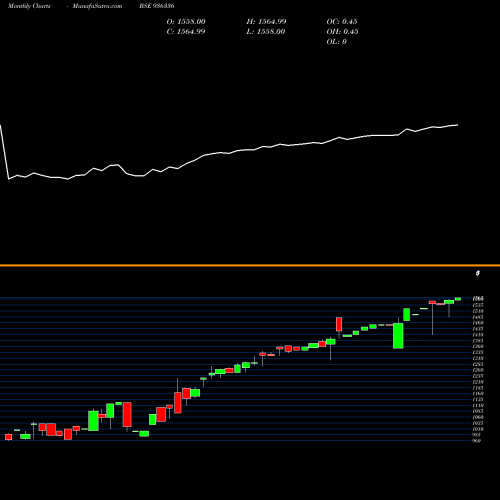This screenshot has width=500, height=500.
Task: Click the 'OC: 0.45' reading
Action: click(x=342, y=22)
